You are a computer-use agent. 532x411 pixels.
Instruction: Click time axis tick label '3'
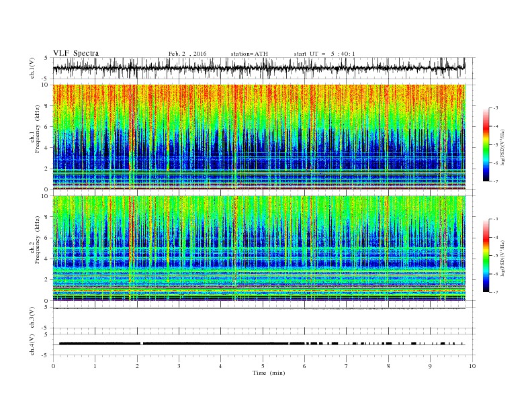coord(179,366)
